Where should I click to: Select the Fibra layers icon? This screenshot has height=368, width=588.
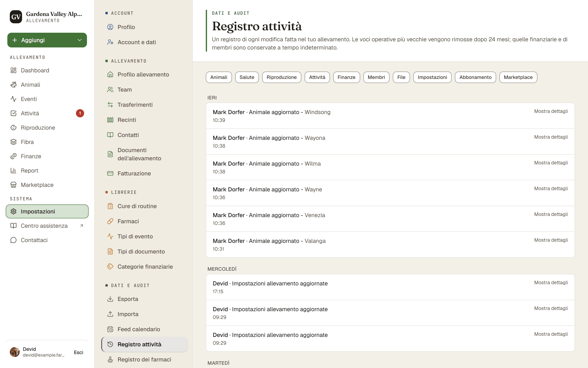point(13,142)
